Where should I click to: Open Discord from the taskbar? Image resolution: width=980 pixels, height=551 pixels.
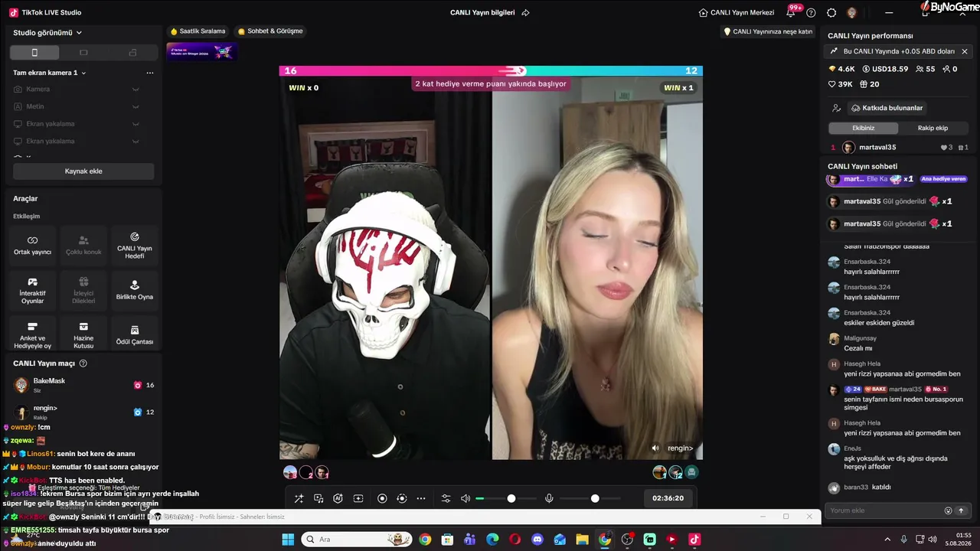pyautogui.click(x=537, y=540)
